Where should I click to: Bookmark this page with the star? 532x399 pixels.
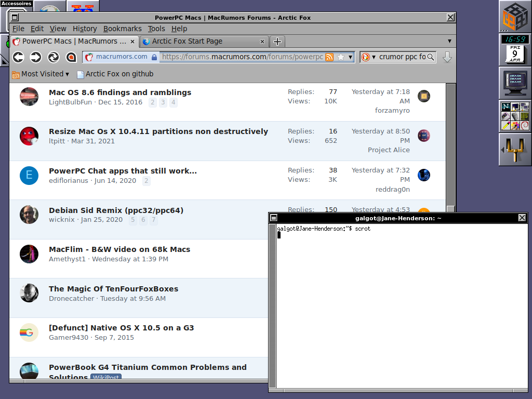[x=341, y=57]
